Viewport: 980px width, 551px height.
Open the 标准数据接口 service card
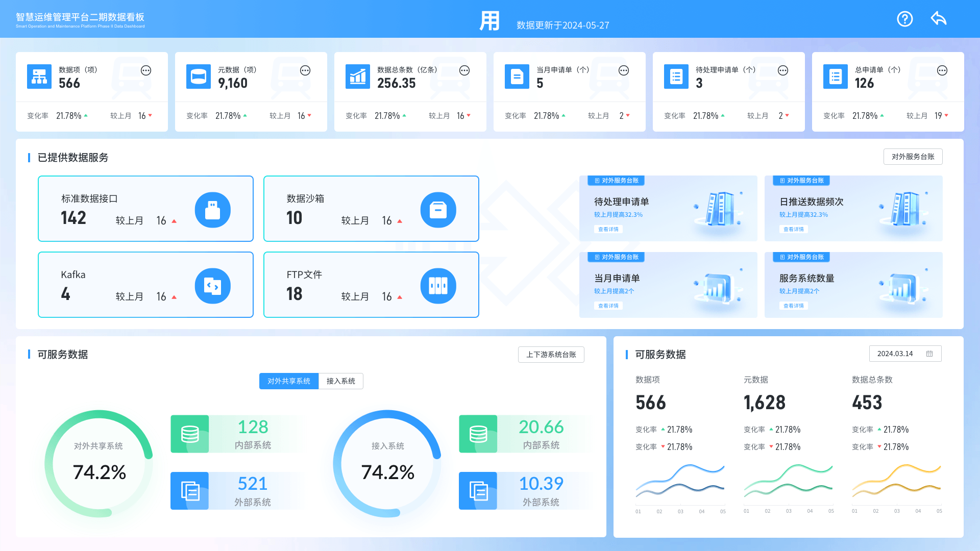tap(145, 209)
